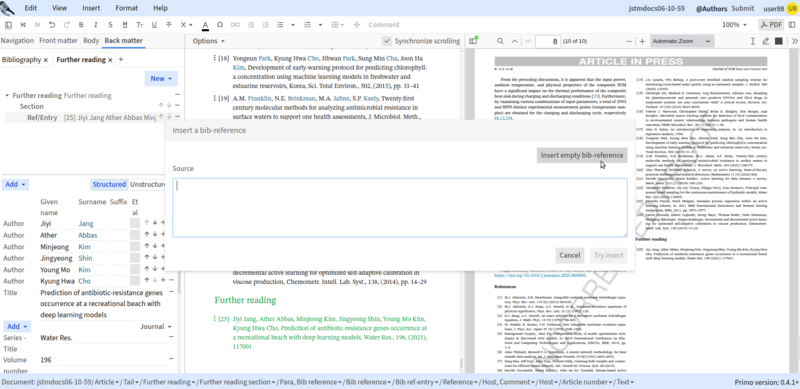The width and height of the screenshot is (800, 389).
Task: Toggle Synchronize scrolling checkbox
Action: [387, 41]
